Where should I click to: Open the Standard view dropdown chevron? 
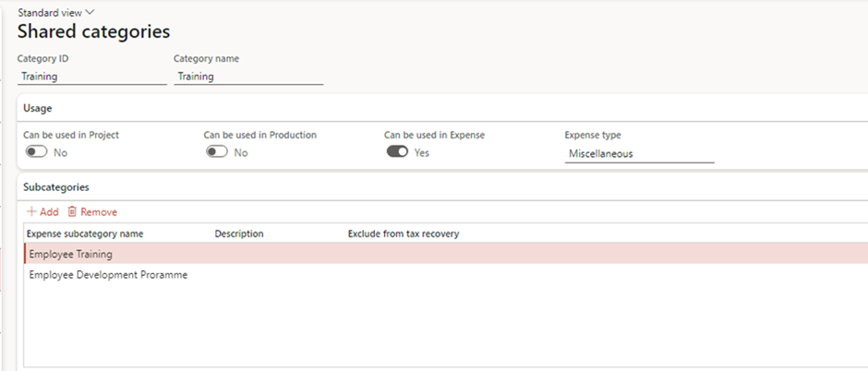(x=90, y=12)
